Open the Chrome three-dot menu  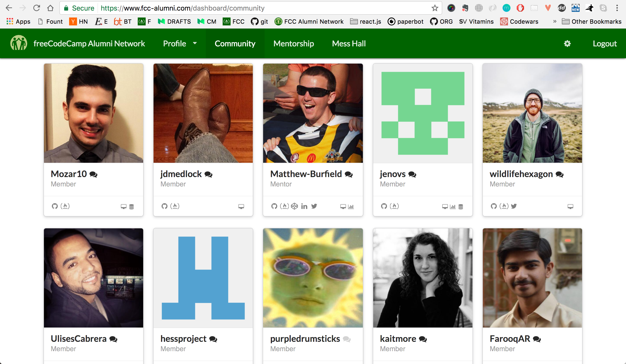617,8
